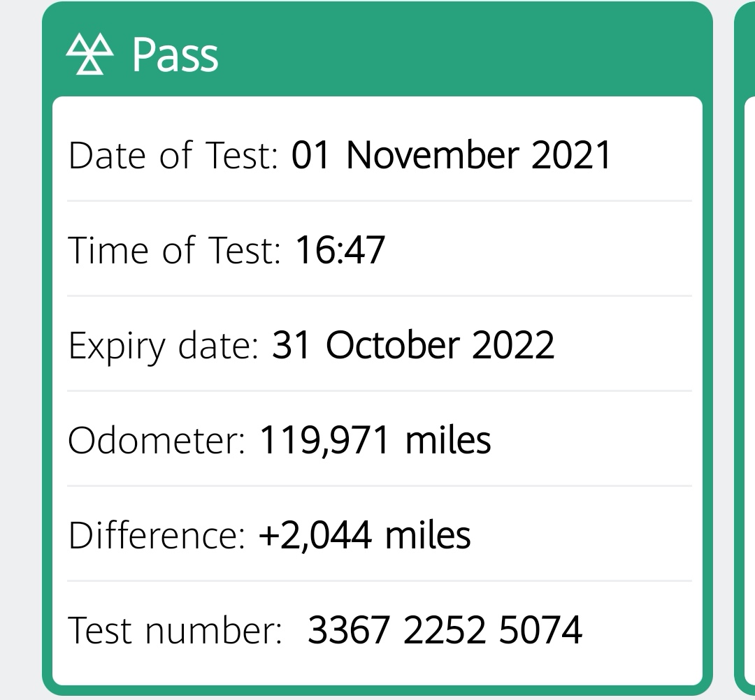Select the 31 October 2022 expiry value
This screenshot has height=700, width=755.
click(x=412, y=345)
